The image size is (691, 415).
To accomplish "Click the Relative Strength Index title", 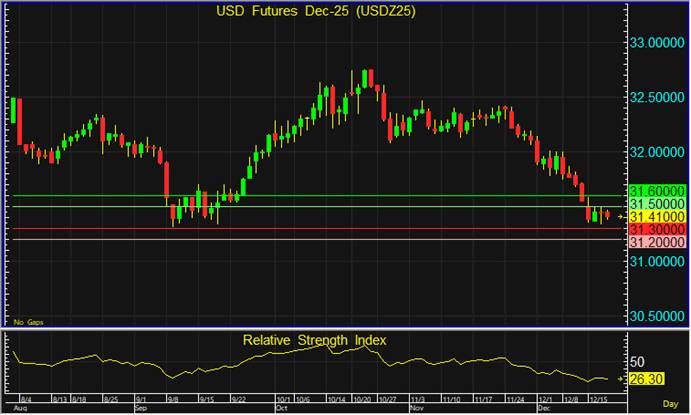I will tap(315, 340).
